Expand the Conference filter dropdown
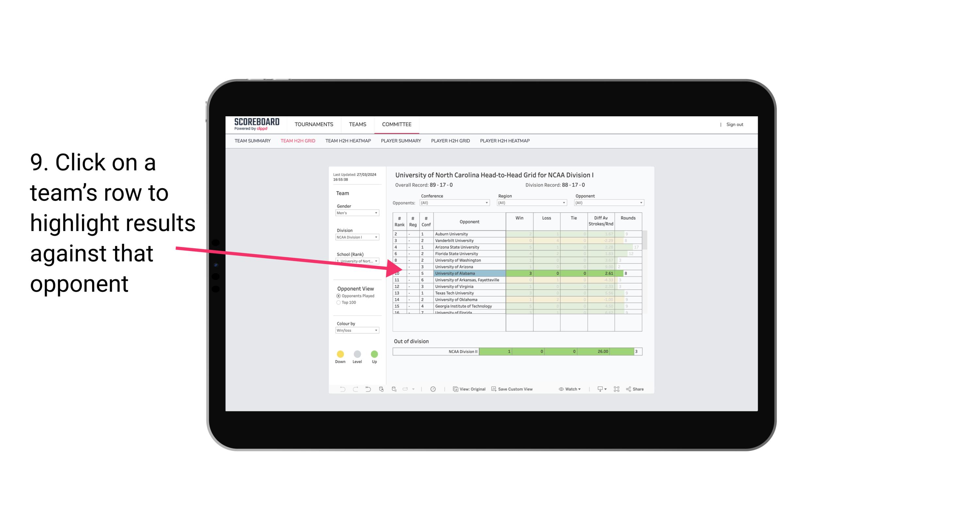 (x=488, y=203)
